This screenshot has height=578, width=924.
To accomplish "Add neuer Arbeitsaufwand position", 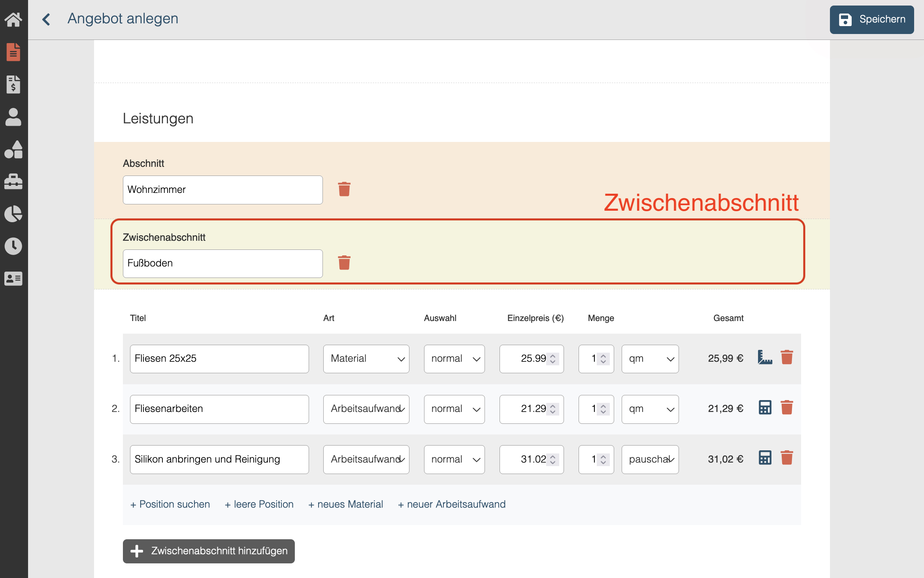I will tap(452, 504).
